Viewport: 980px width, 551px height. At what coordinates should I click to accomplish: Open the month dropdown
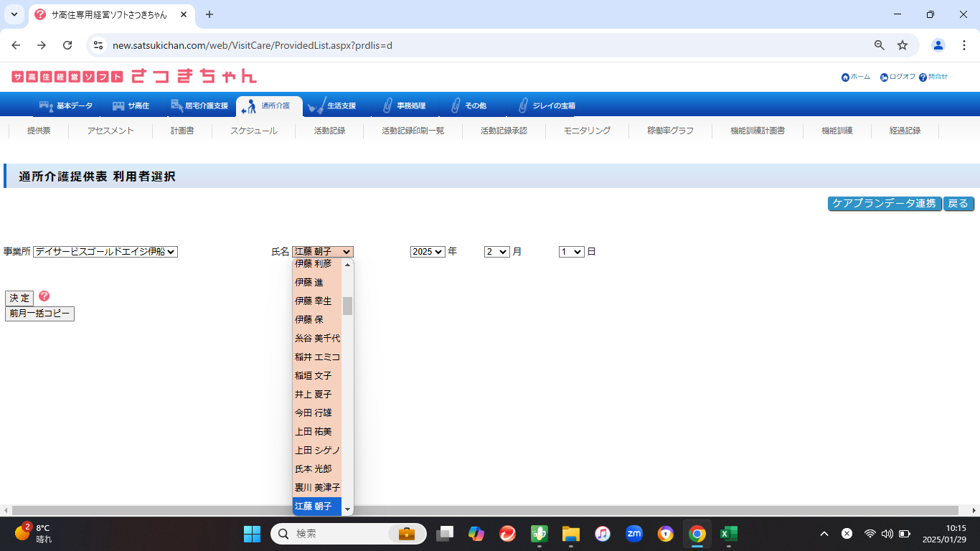click(x=496, y=252)
